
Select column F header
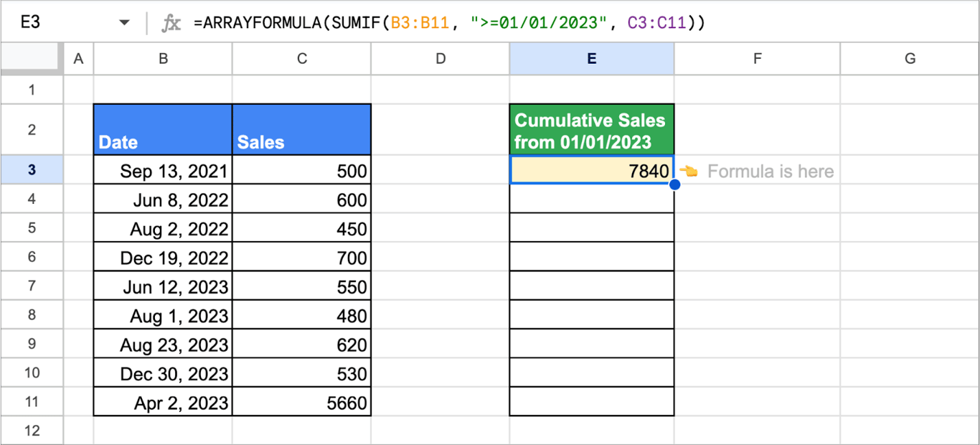757,60
